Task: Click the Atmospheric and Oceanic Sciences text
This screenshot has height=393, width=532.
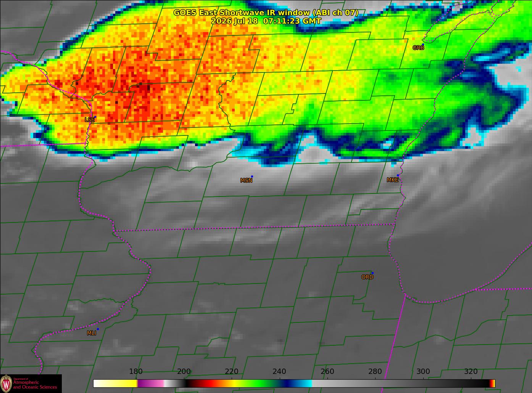Action: pyautogui.click(x=35, y=384)
